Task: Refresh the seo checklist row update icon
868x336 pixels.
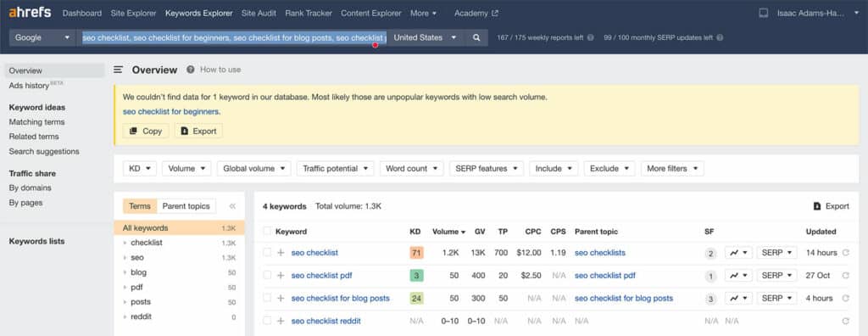Action: (x=845, y=253)
